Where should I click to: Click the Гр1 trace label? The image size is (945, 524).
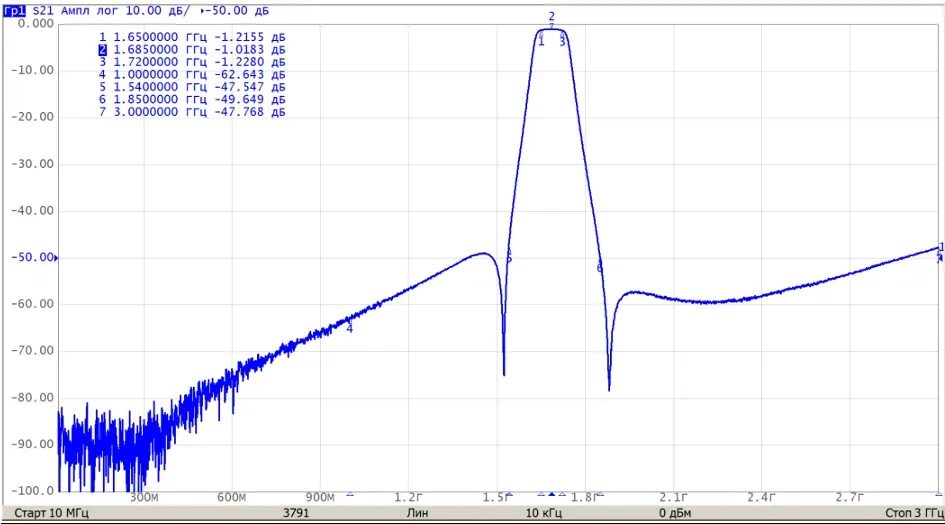click(14, 11)
